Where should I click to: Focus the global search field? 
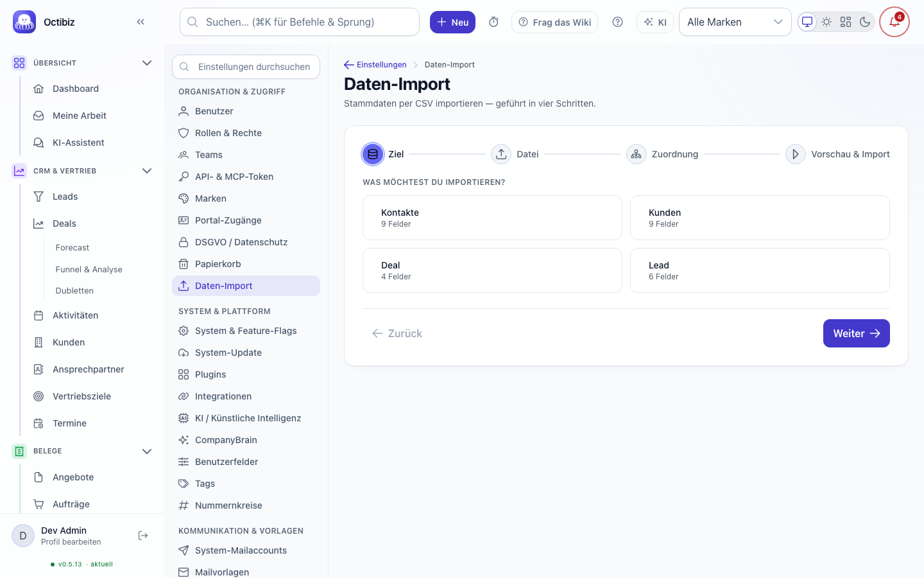(x=300, y=22)
